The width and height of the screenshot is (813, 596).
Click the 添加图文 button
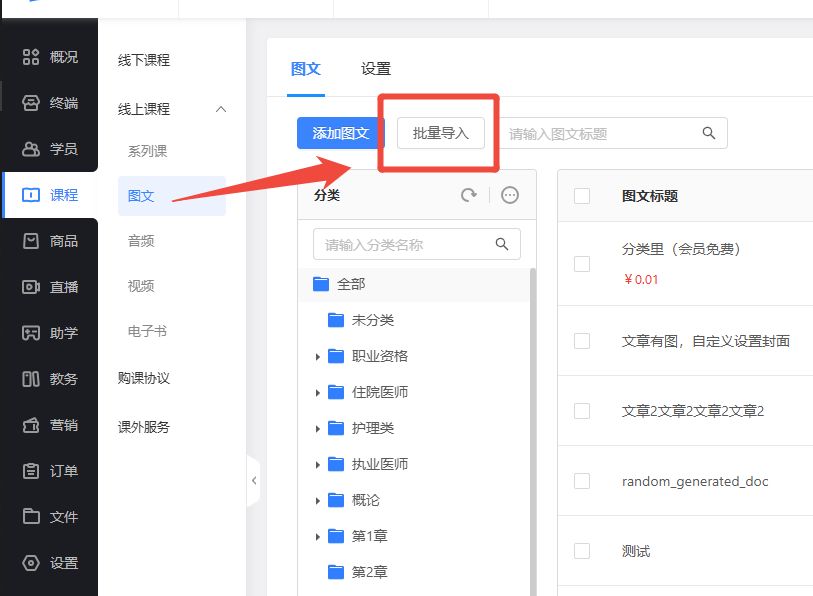click(x=341, y=133)
